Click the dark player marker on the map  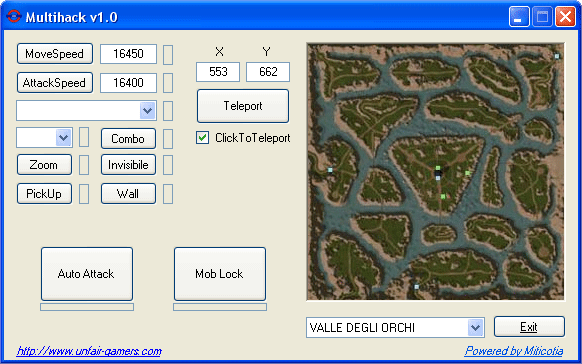(x=438, y=173)
